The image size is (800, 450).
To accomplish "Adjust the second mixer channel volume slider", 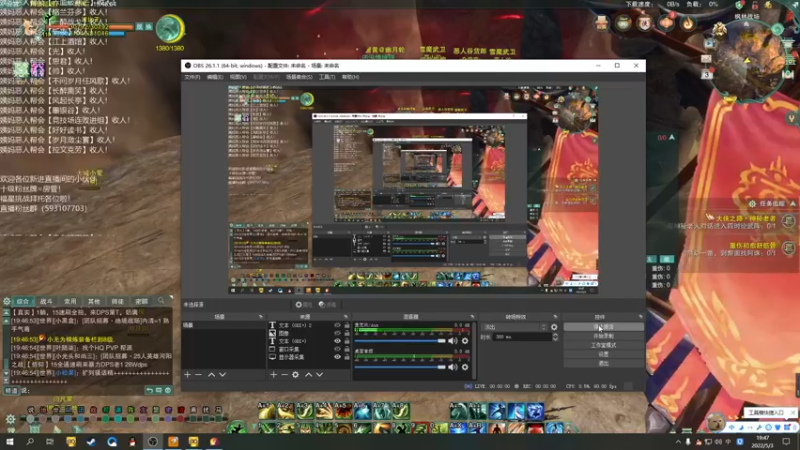I will (x=400, y=367).
